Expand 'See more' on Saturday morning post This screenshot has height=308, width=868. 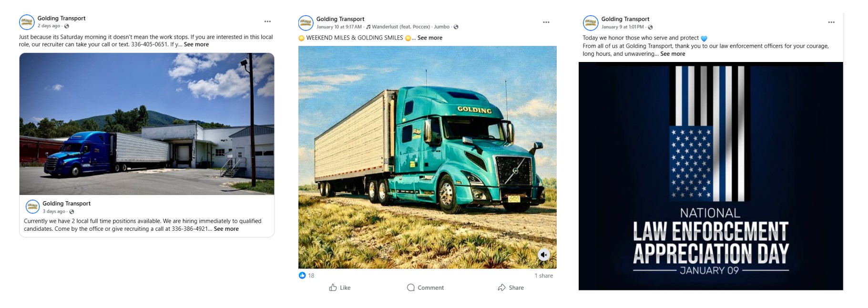tap(196, 44)
